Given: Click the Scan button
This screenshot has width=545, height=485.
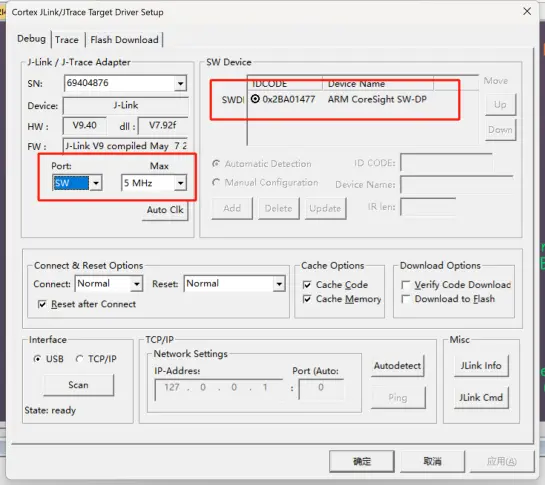Looking at the screenshot, I should [x=79, y=385].
